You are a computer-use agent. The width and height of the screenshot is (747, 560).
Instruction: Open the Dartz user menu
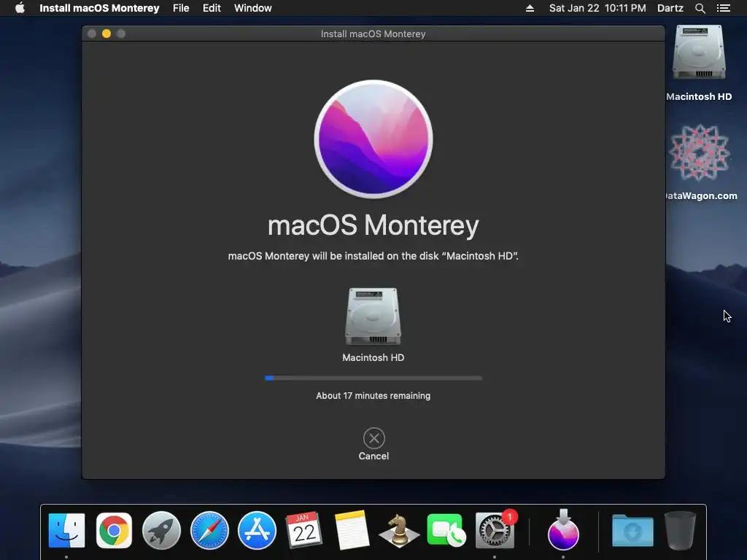point(670,8)
